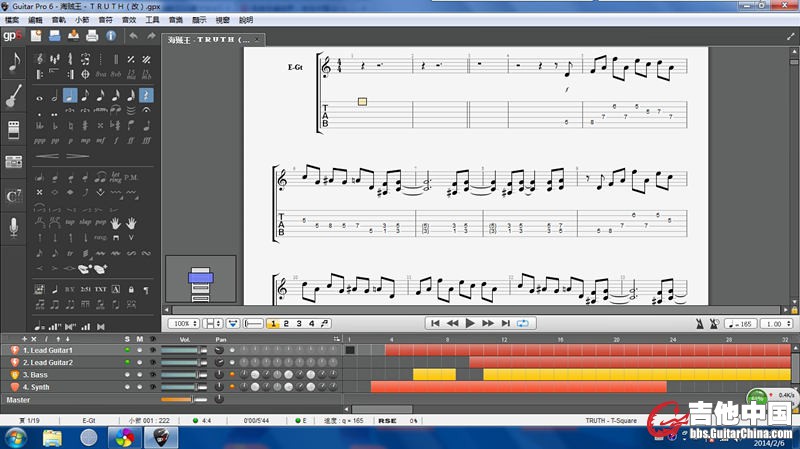
Task: Click the page thumbnail navigator
Action: coord(201,280)
